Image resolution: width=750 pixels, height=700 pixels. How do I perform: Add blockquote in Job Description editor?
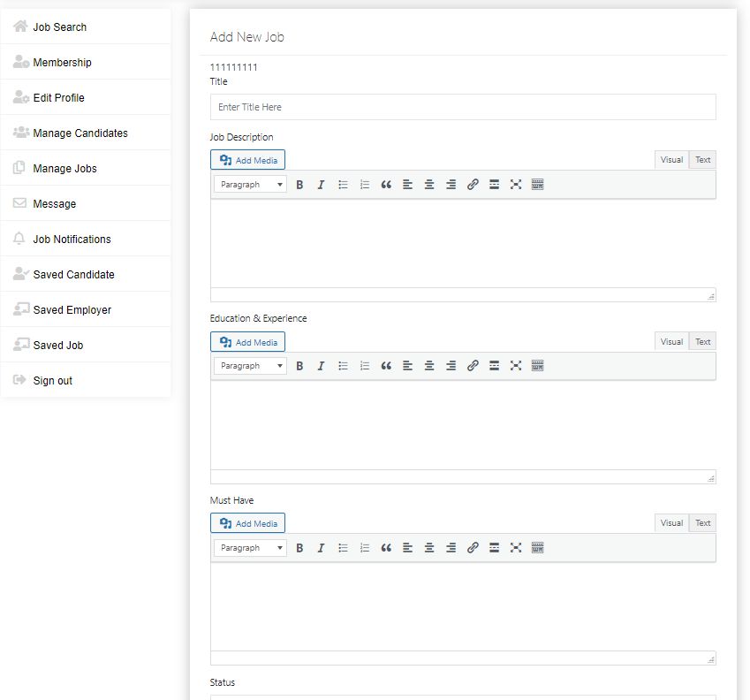click(x=386, y=185)
